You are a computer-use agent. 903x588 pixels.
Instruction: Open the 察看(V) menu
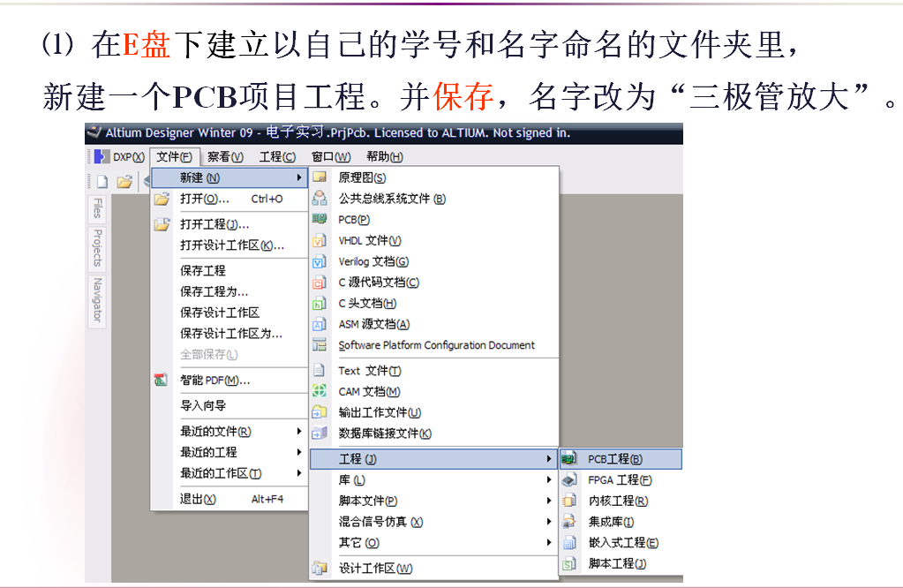click(225, 156)
